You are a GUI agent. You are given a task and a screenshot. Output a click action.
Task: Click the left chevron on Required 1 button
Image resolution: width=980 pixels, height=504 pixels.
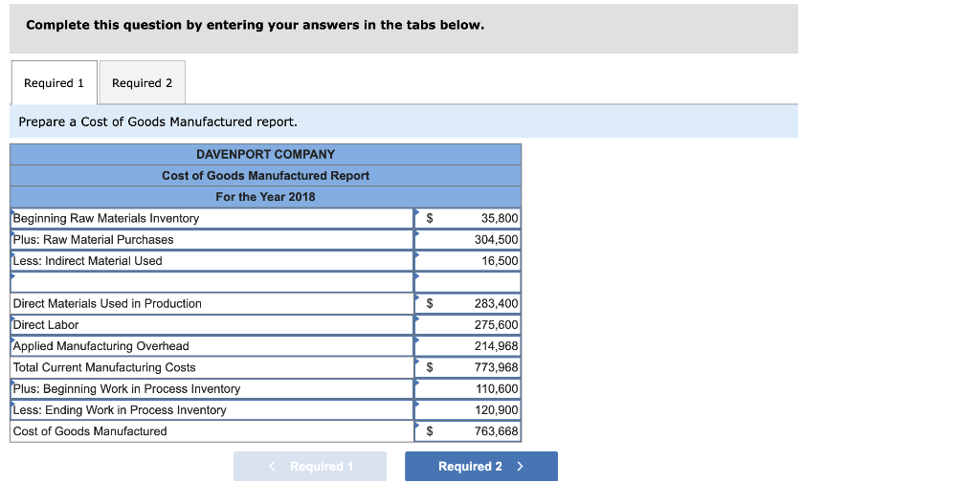coord(272,467)
